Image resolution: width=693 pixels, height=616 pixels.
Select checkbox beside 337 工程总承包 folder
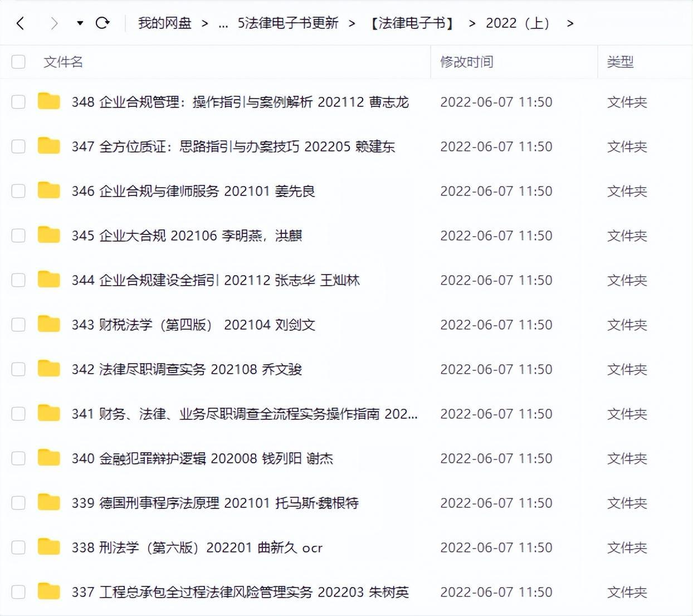pos(18,591)
